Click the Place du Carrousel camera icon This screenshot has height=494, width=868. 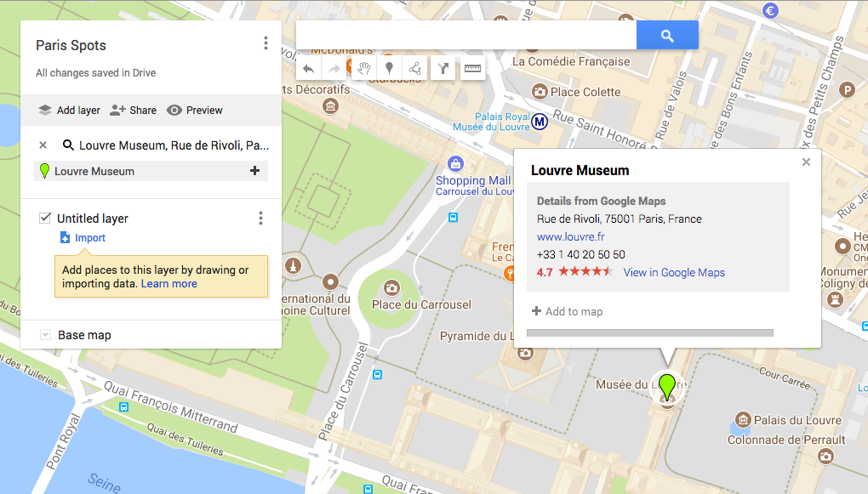point(392,287)
